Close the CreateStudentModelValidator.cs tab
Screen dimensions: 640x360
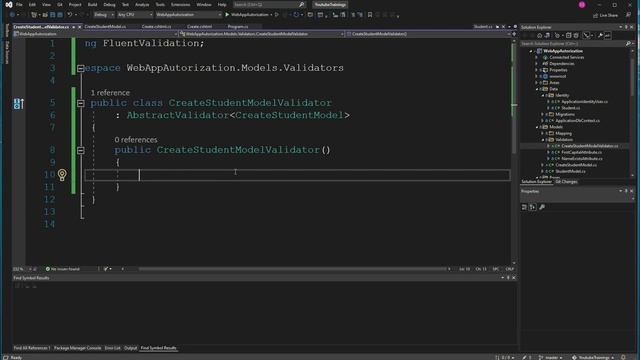pyautogui.click(x=80, y=27)
